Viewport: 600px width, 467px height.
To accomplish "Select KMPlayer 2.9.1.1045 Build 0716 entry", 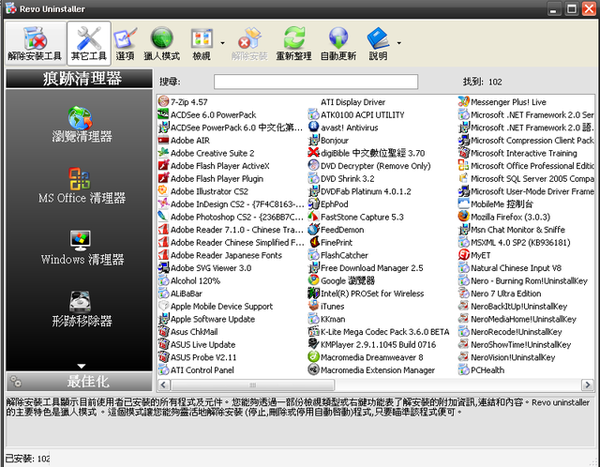I will pos(372,345).
